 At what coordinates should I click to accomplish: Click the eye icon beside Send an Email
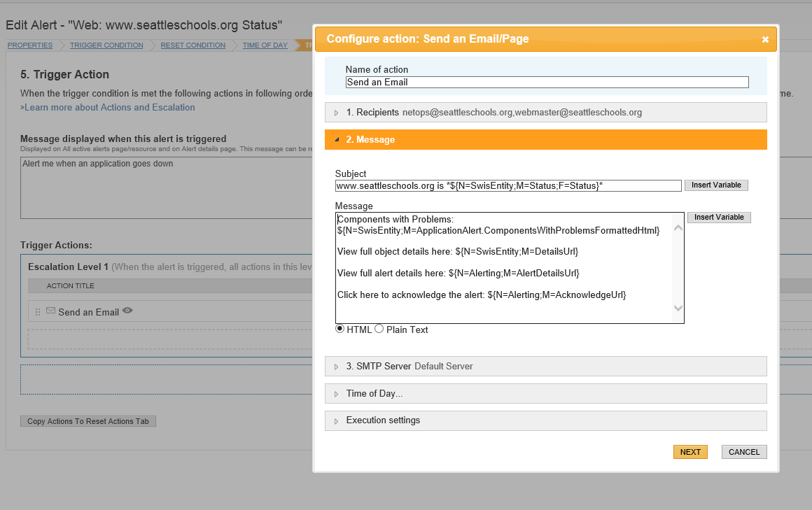click(127, 311)
